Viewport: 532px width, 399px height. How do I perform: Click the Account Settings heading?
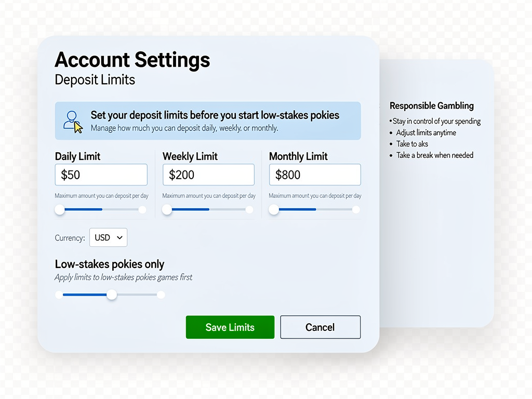[x=132, y=60]
